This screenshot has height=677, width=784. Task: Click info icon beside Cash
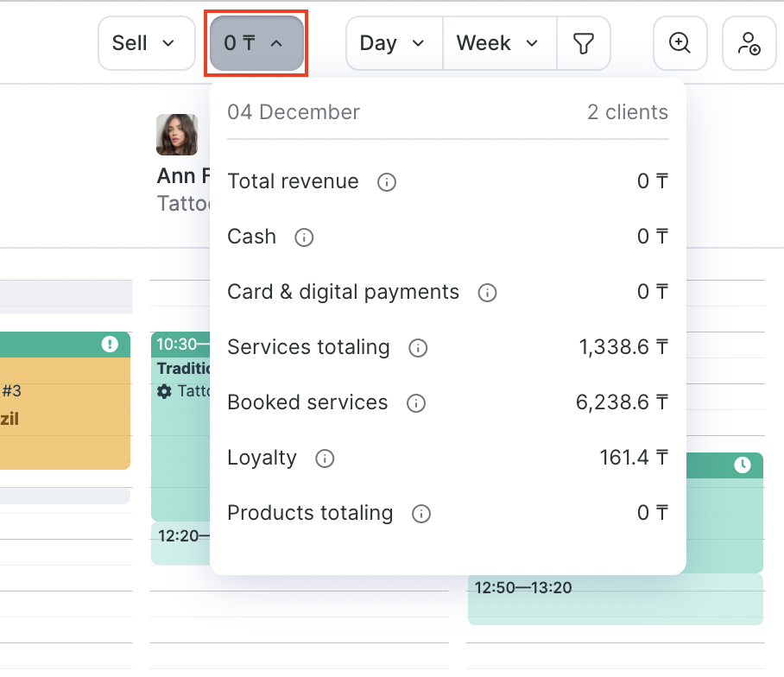pyautogui.click(x=304, y=237)
